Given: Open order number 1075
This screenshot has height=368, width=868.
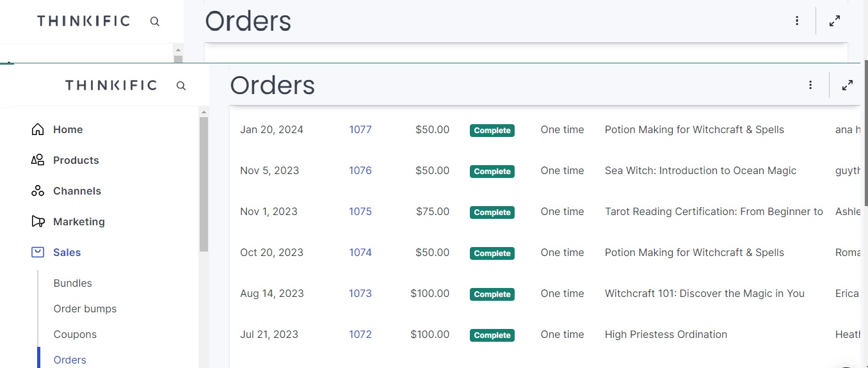Looking at the screenshot, I should (x=360, y=211).
